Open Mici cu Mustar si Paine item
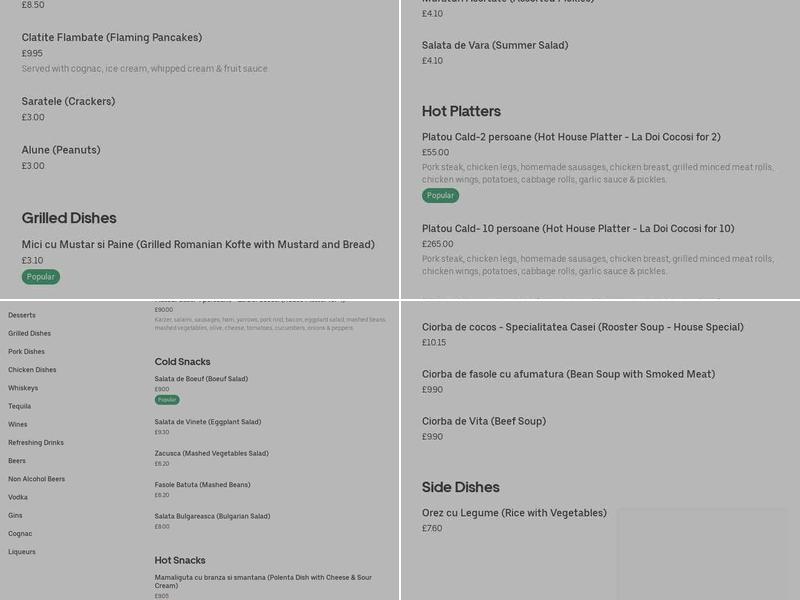The image size is (800, 600). click(x=198, y=244)
